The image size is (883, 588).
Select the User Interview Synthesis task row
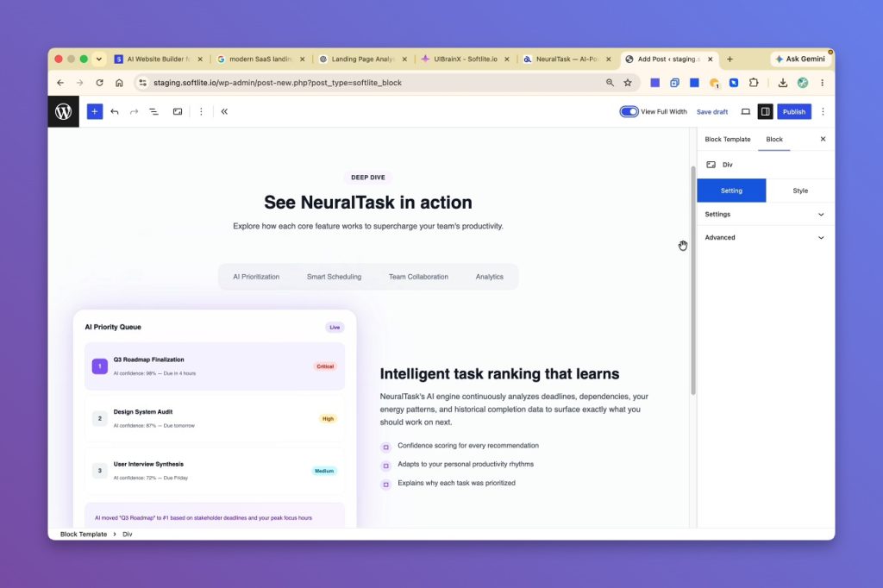tap(215, 471)
